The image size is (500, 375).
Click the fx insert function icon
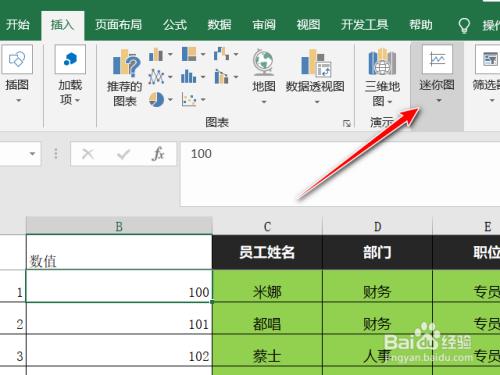click(x=158, y=154)
